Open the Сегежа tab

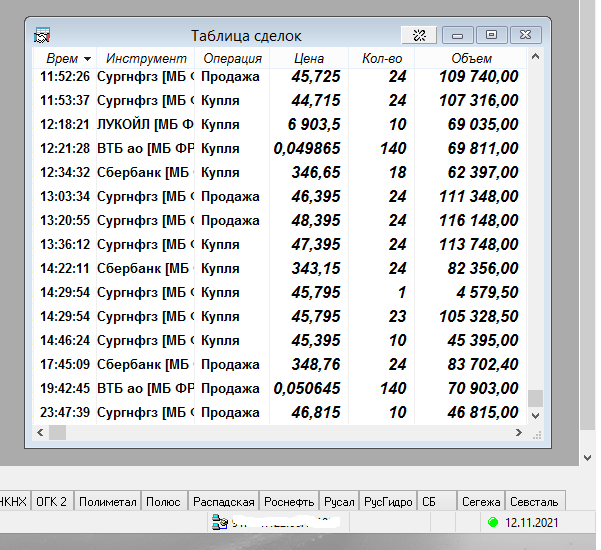pyautogui.click(x=481, y=501)
